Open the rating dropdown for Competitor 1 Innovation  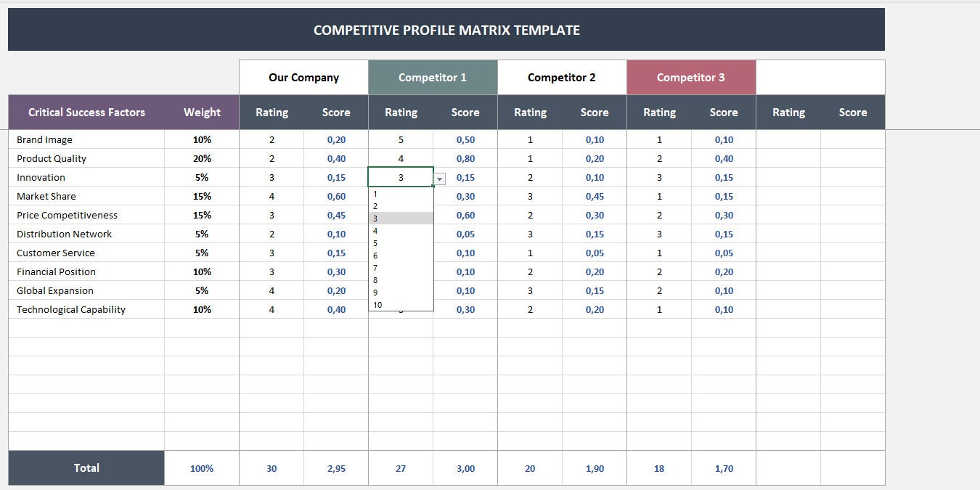pyautogui.click(x=439, y=178)
